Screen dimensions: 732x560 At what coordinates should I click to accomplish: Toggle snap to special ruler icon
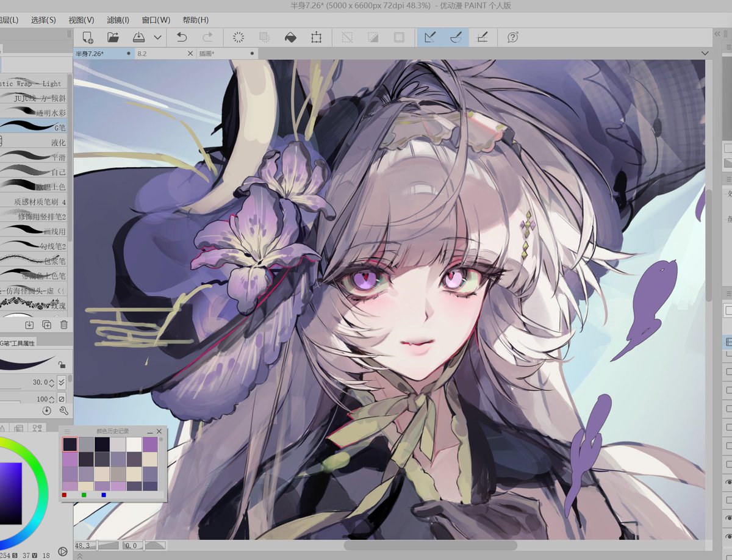pos(456,37)
